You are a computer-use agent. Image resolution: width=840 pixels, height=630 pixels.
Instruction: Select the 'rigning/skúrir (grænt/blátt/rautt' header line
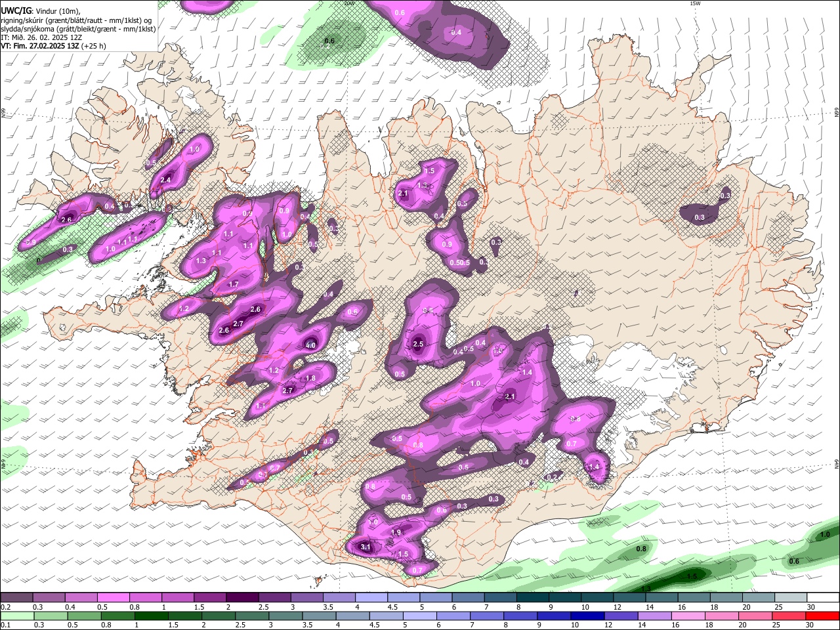pyautogui.click(x=76, y=20)
